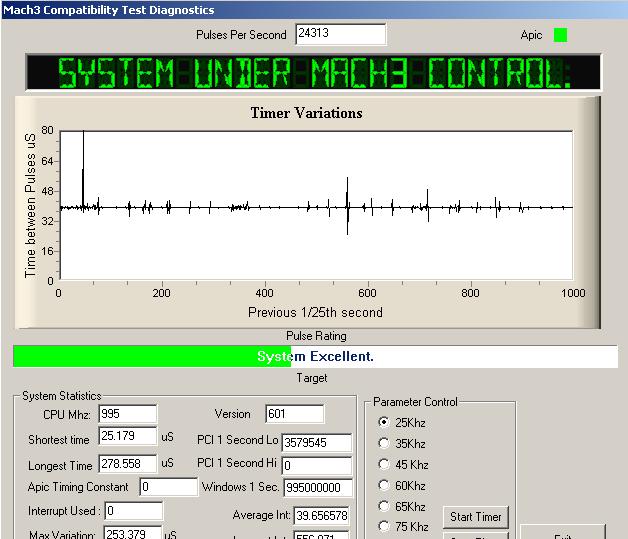The image size is (628, 539).
Task: Enable the 75 Khz option
Action: [x=385, y=527]
